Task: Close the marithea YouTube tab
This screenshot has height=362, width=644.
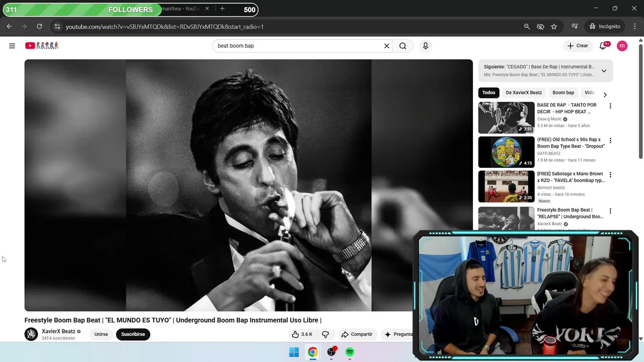Action: 207,9
